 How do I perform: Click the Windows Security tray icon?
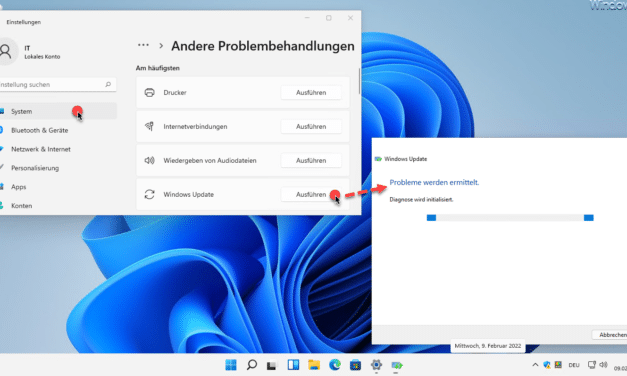point(547,365)
